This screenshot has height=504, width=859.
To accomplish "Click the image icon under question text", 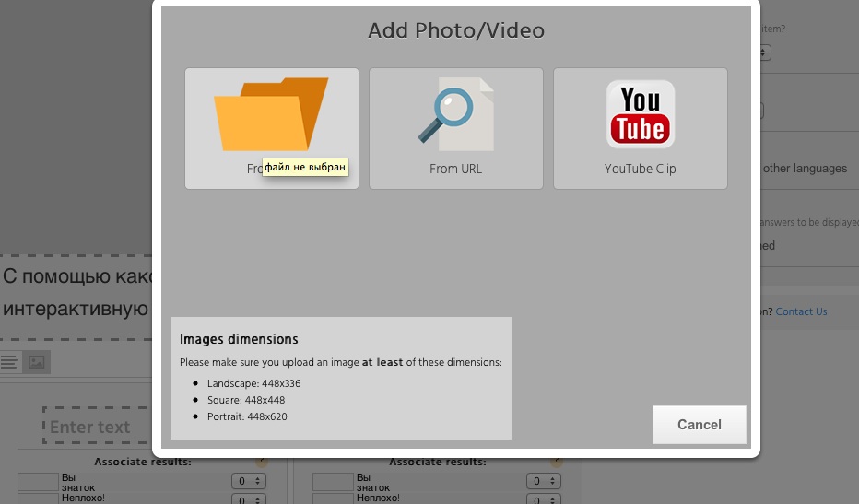I will [36, 362].
